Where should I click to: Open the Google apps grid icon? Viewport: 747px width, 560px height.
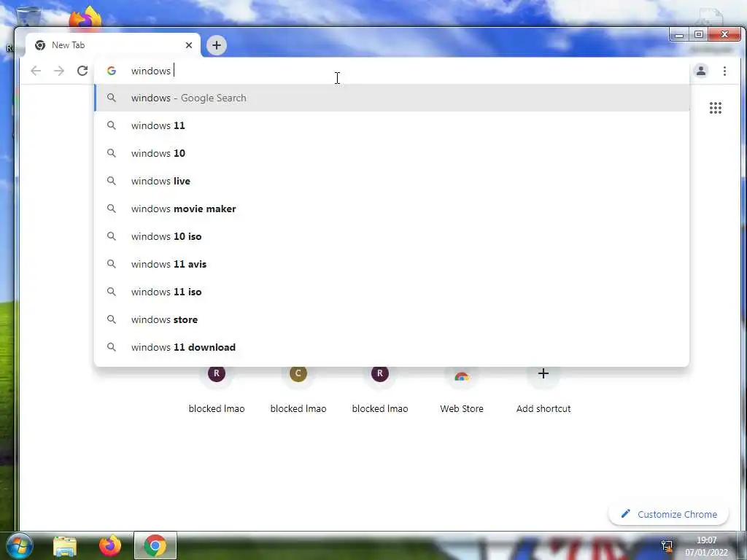point(715,108)
